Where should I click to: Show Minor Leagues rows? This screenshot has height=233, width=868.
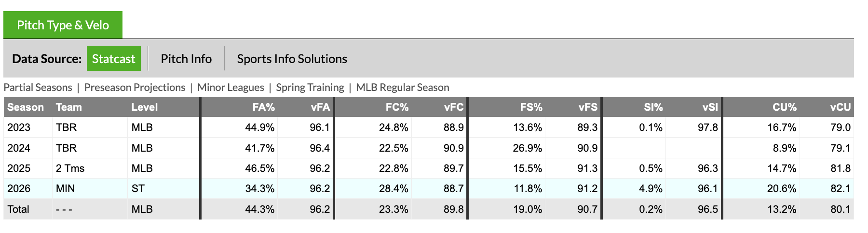click(231, 88)
